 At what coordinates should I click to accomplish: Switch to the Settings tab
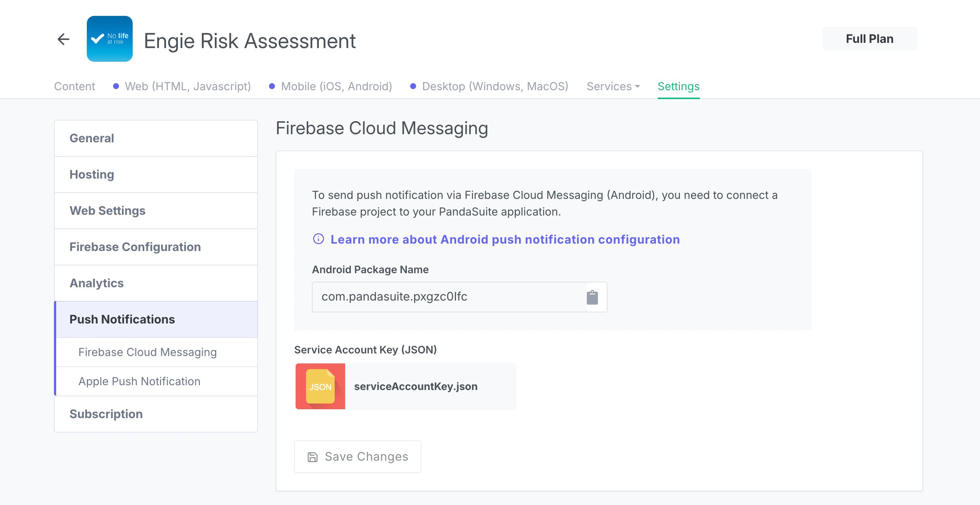point(678,87)
